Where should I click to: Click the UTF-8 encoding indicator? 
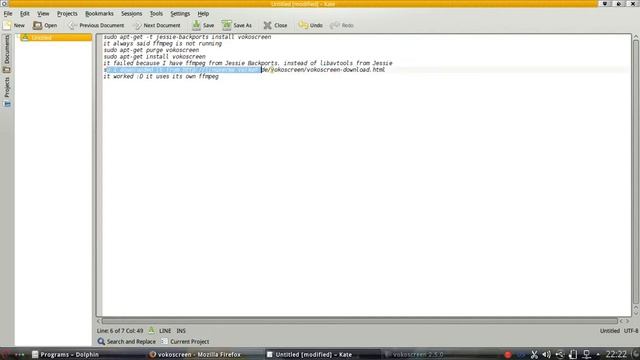(631, 331)
